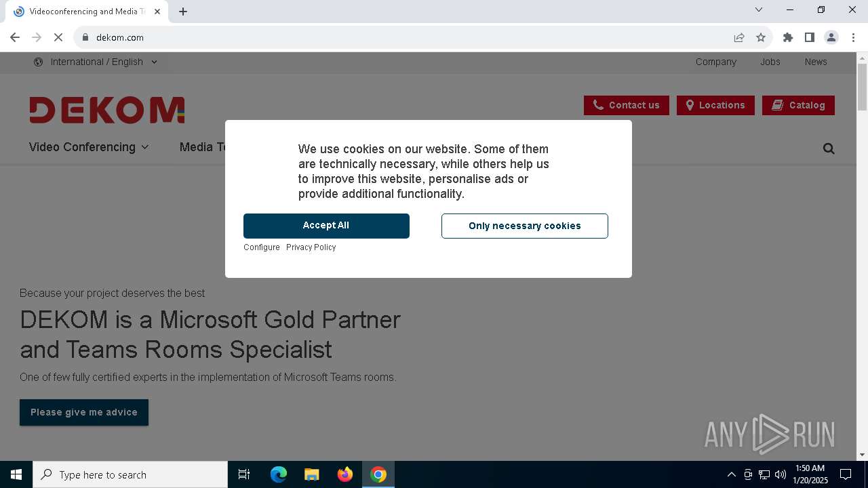Viewport: 868px width, 488px height.
Task: Open Task View on the taskbar
Action: [244, 474]
